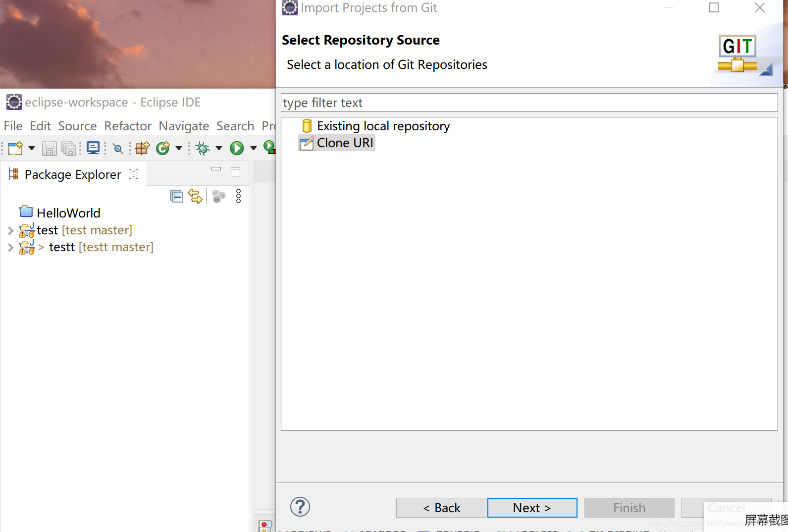Close the Import Projects from Git dialog
The height and width of the screenshot is (532, 788).
click(760, 7)
